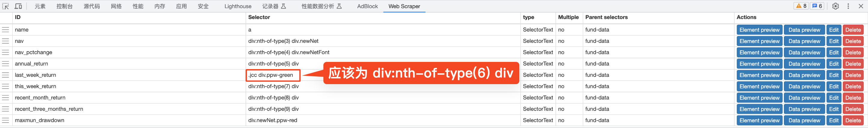Image resolution: width=868 pixels, height=128 pixels.
Task: Open the DevTools three-dot menu
Action: point(848,6)
